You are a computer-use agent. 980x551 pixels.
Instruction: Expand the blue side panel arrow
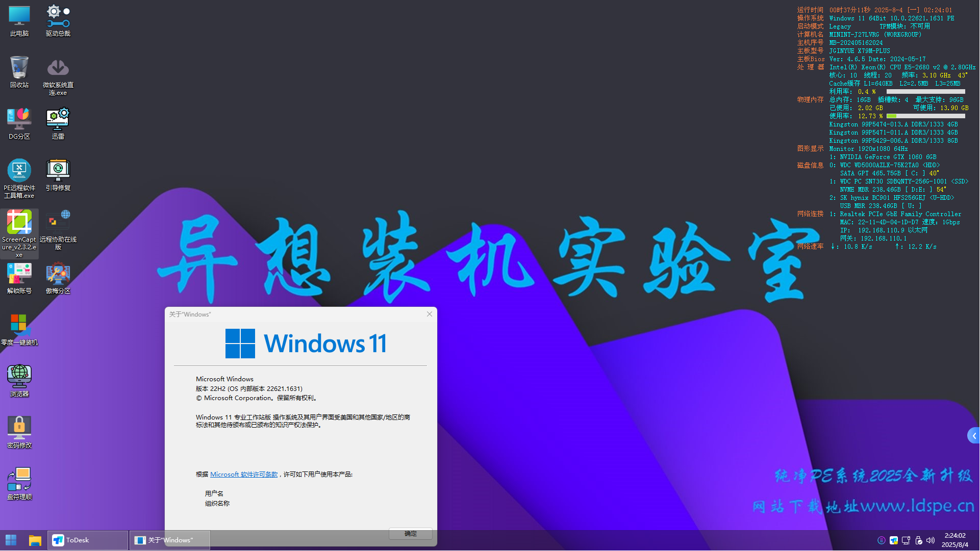coord(974,435)
